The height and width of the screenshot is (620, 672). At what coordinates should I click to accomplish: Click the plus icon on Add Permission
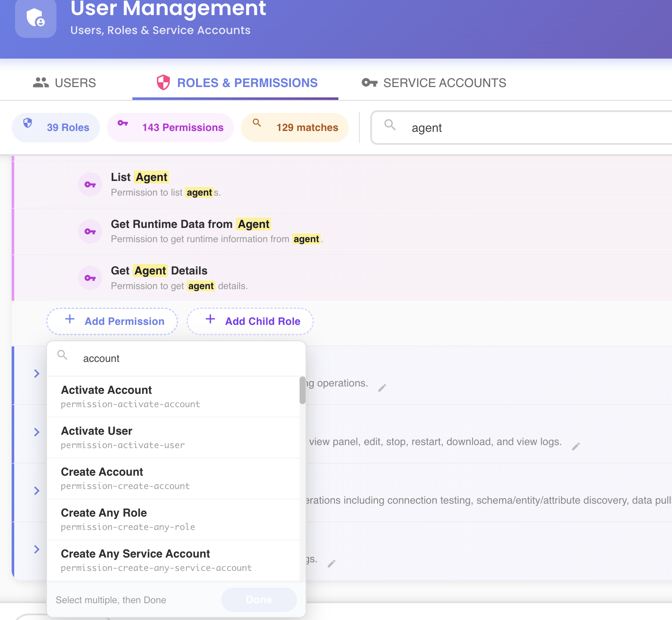[x=70, y=319]
